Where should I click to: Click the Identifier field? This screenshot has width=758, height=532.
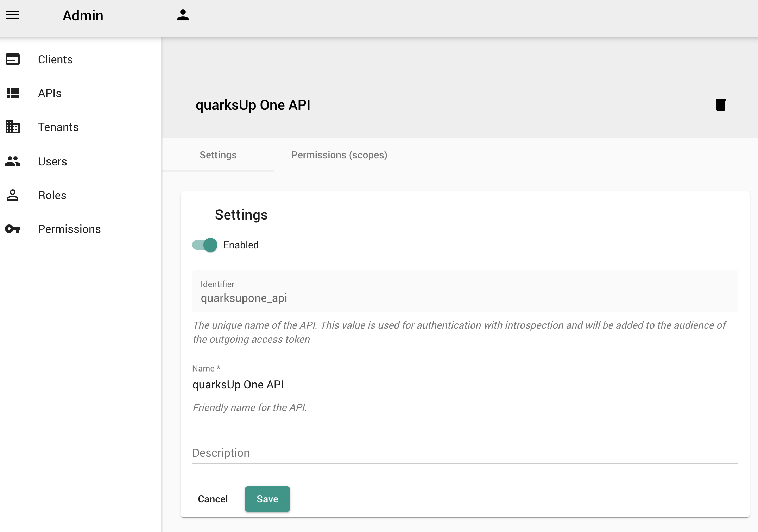(x=465, y=291)
